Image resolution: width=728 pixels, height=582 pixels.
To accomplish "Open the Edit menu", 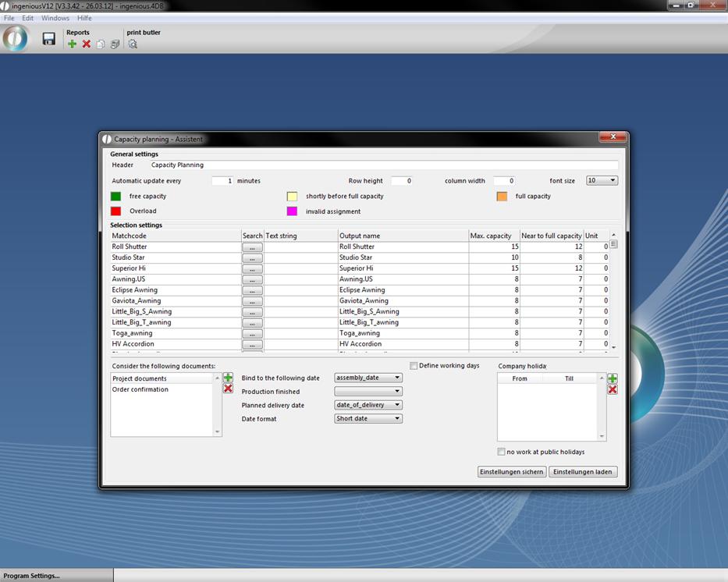I will point(27,18).
